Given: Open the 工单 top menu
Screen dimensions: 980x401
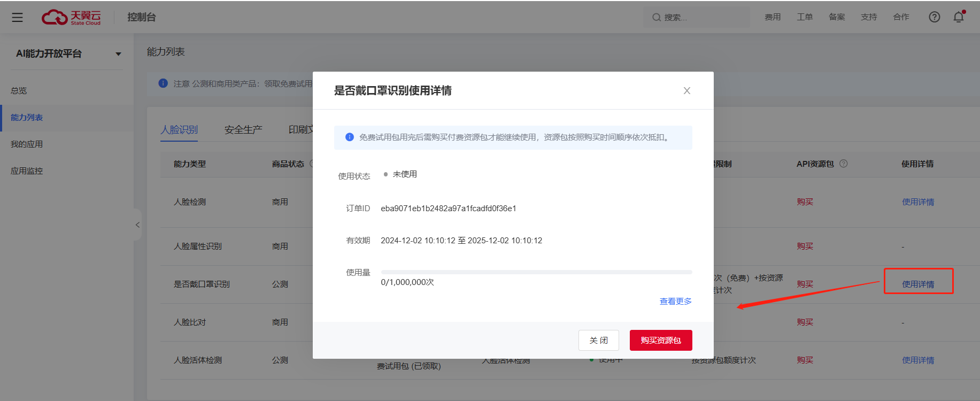Looking at the screenshot, I should pyautogui.click(x=805, y=17).
